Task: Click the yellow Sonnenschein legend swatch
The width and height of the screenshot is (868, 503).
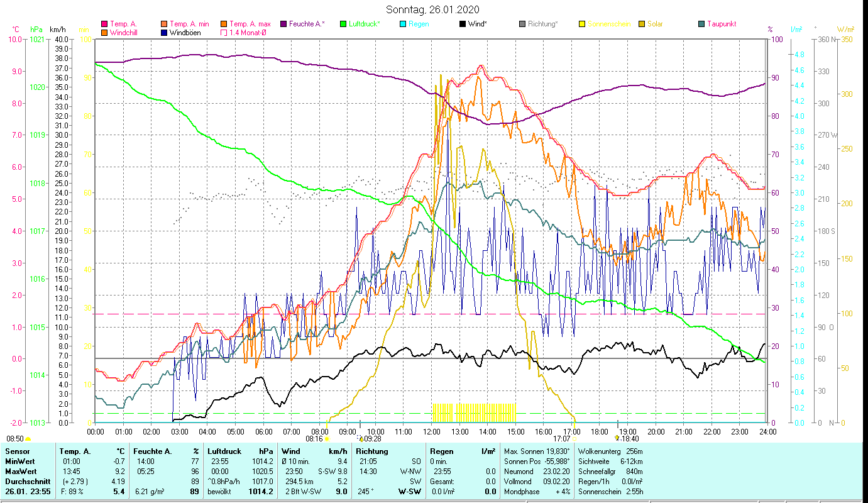Action: 582,25
